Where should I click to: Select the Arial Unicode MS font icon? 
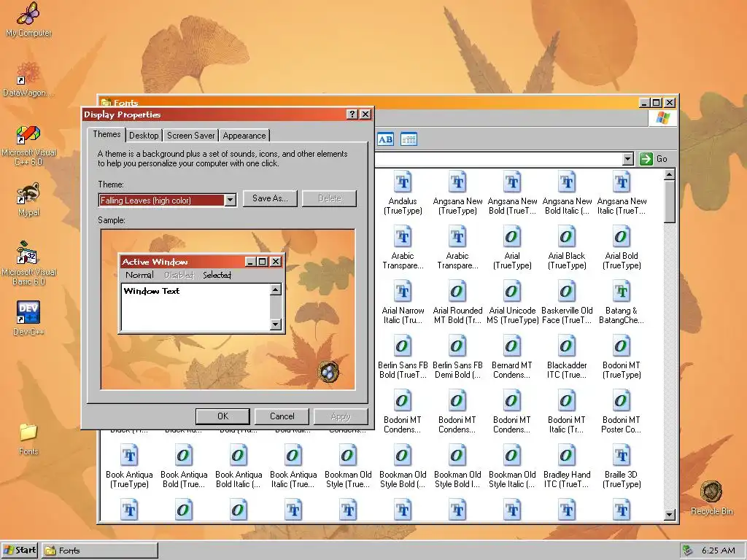coord(512,292)
